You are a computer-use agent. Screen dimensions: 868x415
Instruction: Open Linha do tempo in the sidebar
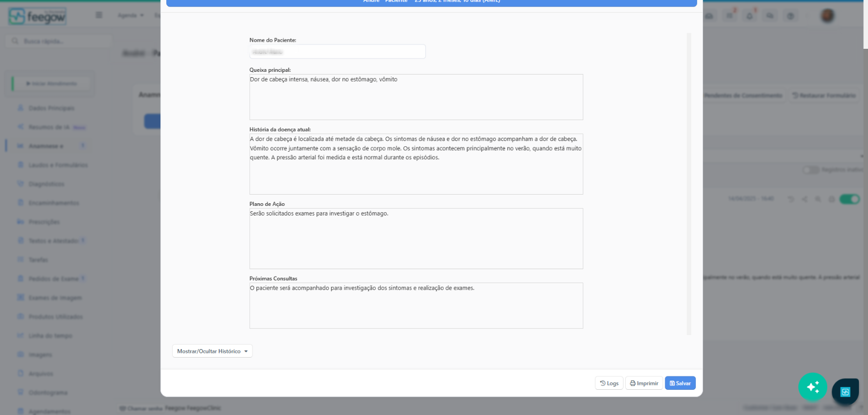(50, 336)
